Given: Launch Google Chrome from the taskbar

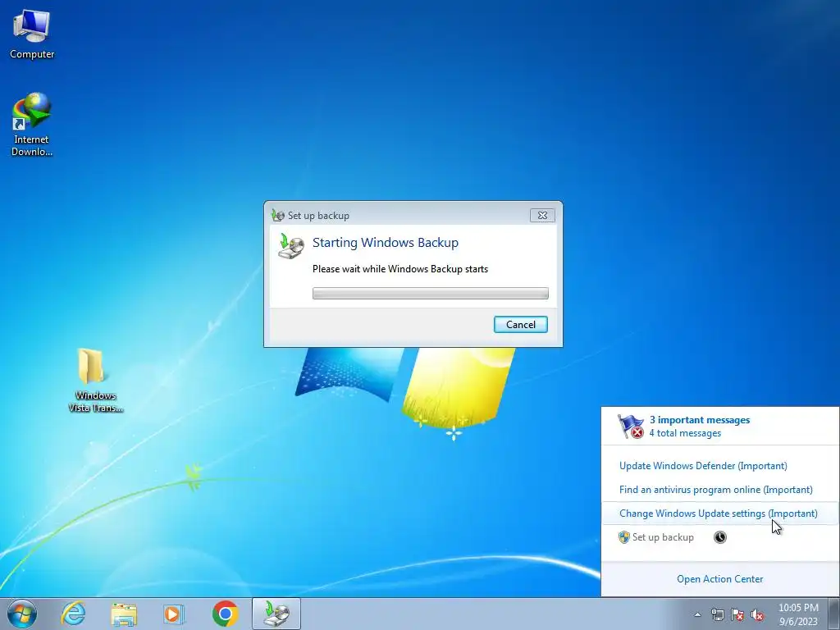Looking at the screenshot, I should [225, 614].
